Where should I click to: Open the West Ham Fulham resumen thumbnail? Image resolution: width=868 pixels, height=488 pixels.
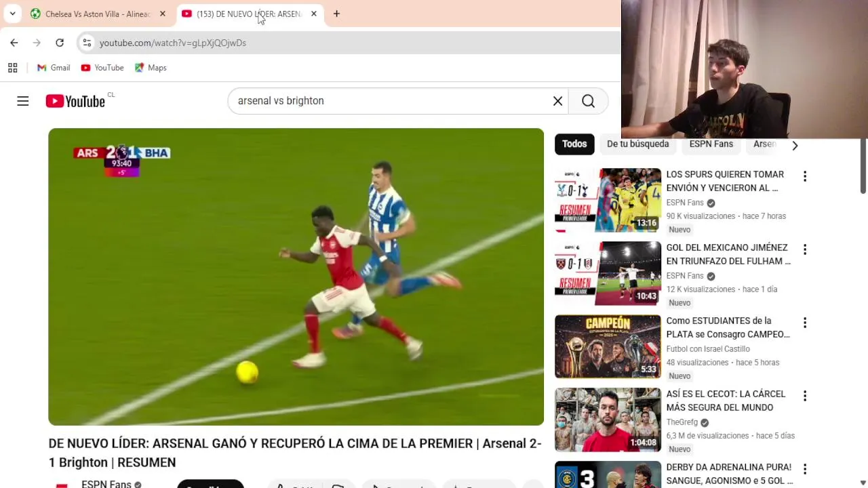(608, 273)
